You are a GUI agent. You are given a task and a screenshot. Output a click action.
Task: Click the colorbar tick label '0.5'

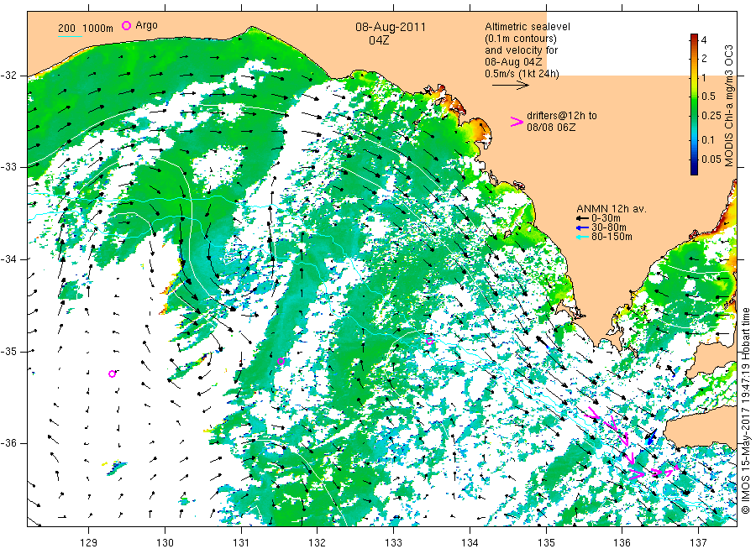coord(708,97)
